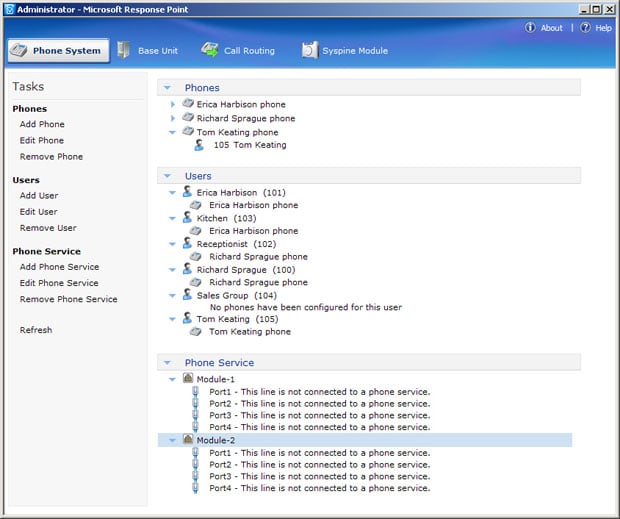Click the Tom Keating phone icon under Phones
620x519 pixels.
point(187,132)
